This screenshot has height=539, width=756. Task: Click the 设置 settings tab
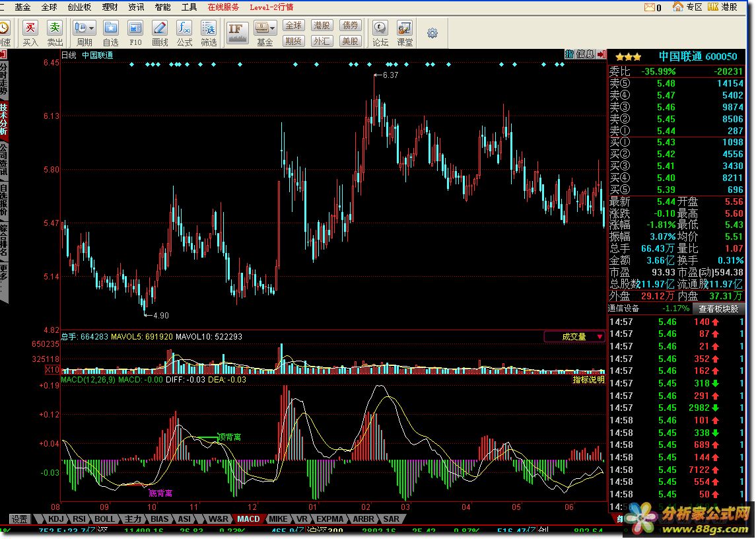pyautogui.click(x=20, y=519)
